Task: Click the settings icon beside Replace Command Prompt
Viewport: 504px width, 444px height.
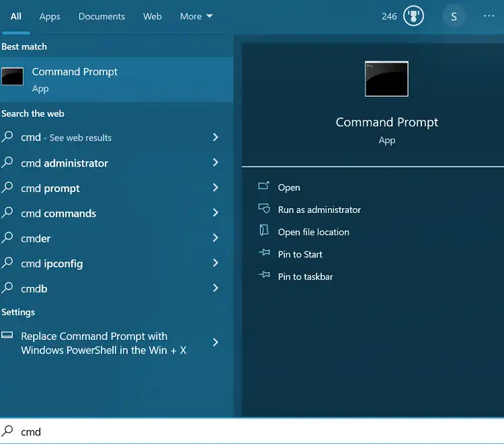Action: [7, 335]
